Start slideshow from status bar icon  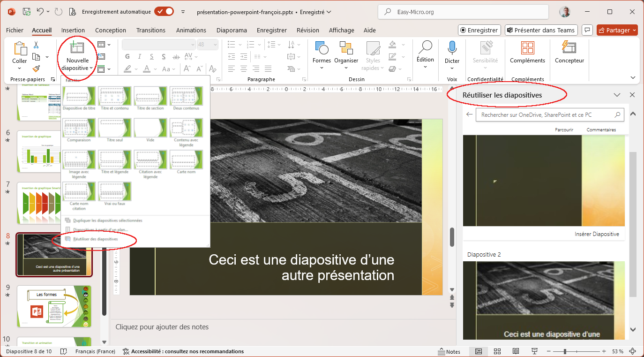534,351
